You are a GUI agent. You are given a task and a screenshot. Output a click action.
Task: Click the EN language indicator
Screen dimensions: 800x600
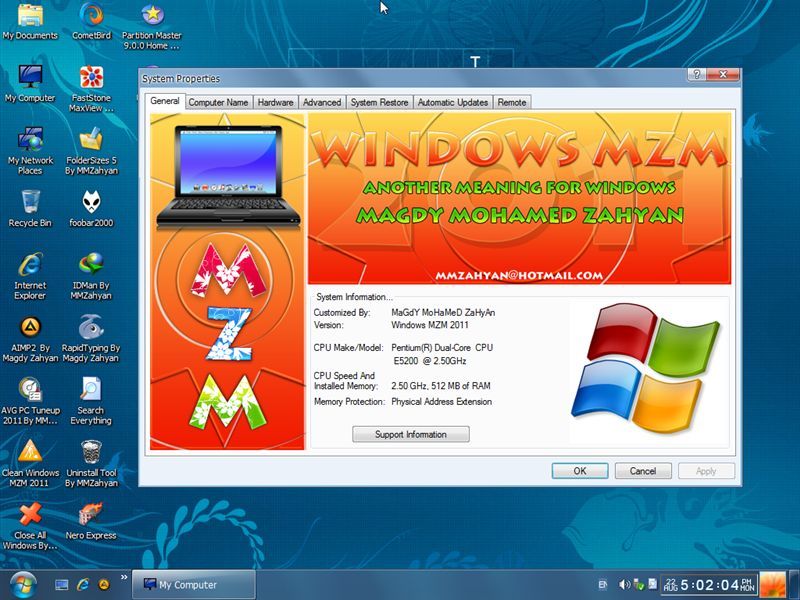603,585
